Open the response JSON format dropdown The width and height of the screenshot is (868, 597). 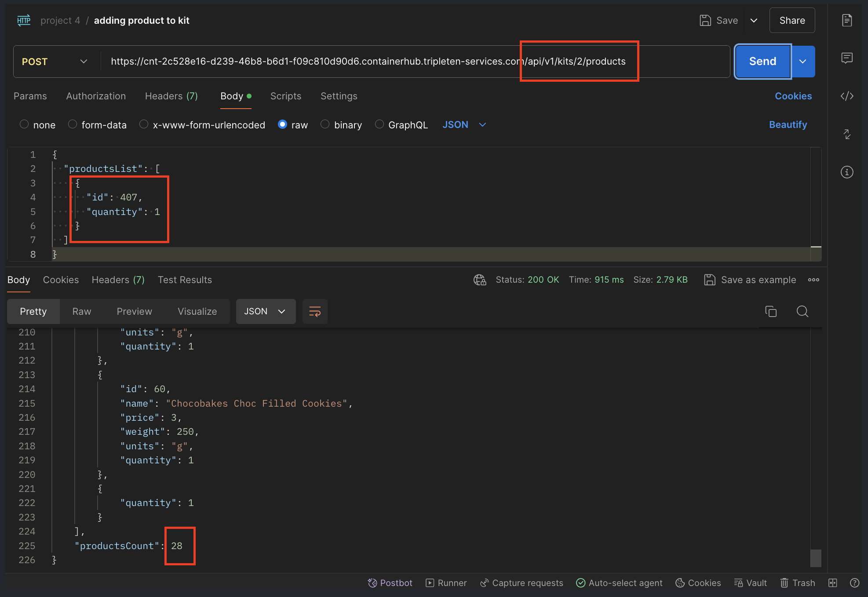coord(266,312)
